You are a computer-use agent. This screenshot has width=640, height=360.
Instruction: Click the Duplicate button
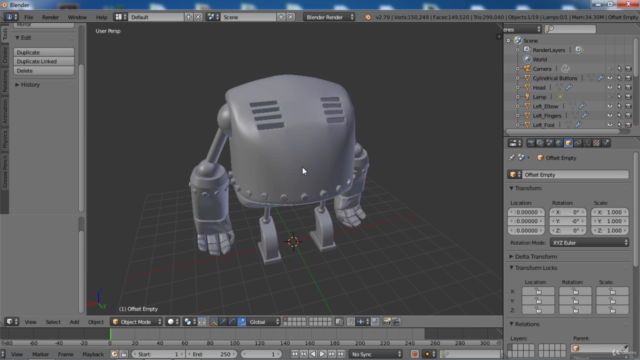coord(44,52)
